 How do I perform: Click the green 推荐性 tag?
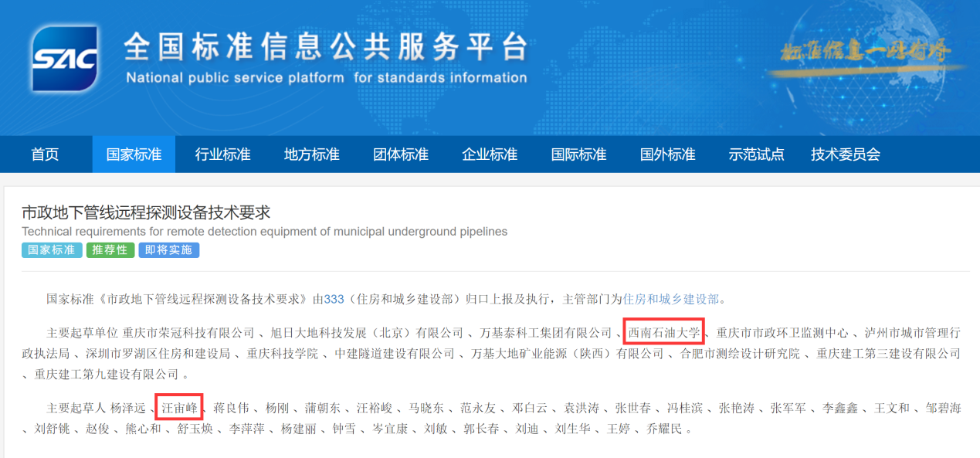[x=110, y=250]
